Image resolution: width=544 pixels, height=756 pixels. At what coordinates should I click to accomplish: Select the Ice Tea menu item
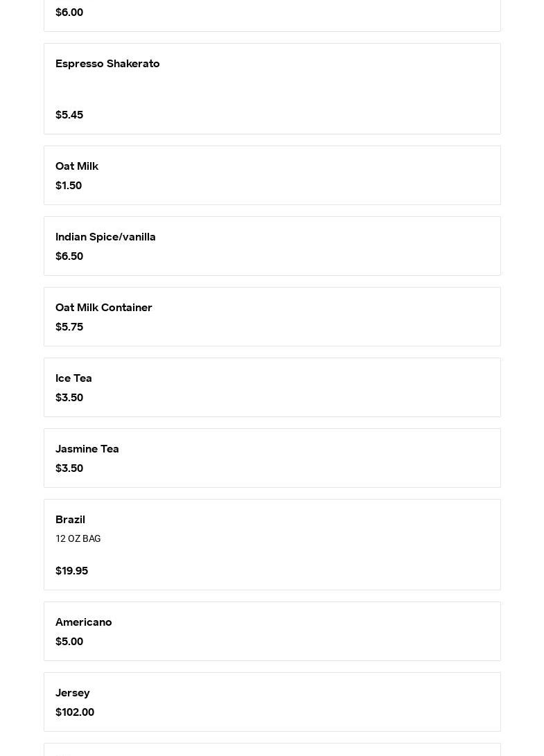[x=73, y=378]
